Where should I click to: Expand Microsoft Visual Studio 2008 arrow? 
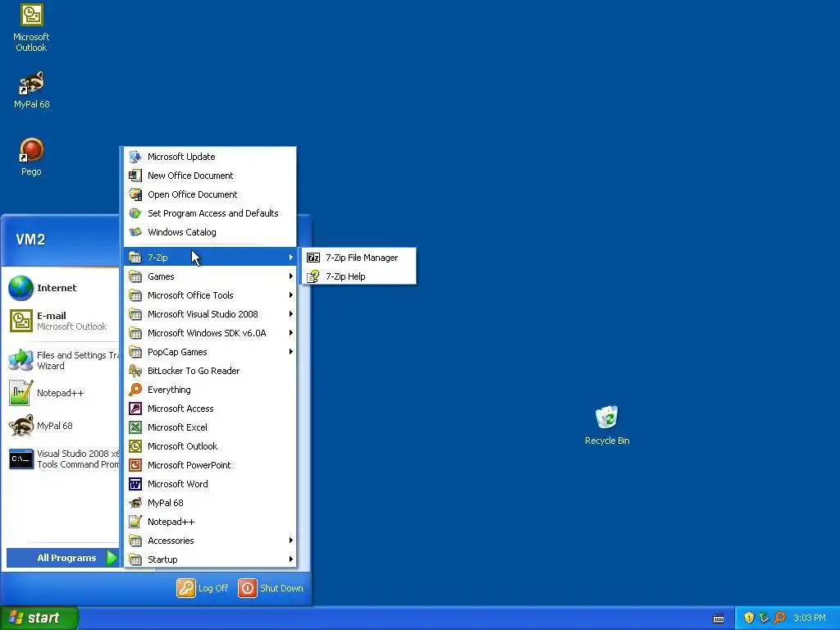pos(291,314)
